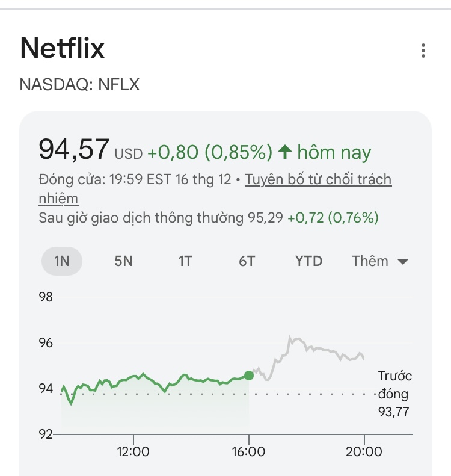Click the NASDAQ: NFLX ticker text

tap(80, 85)
